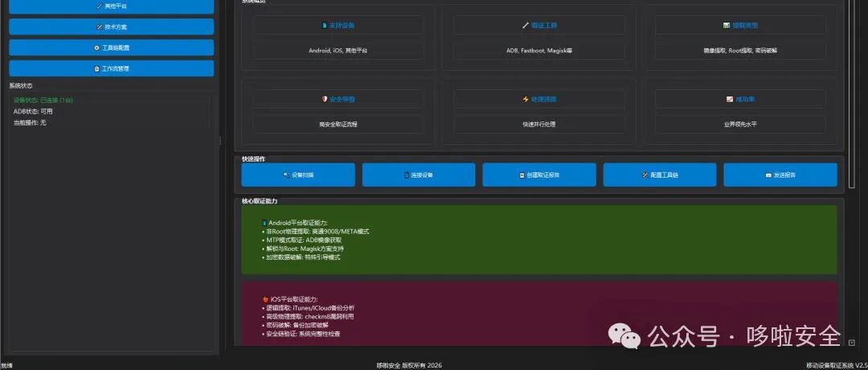Click the phone icon beside 支持设备
Image resolution: width=868 pixels, height=370 pixels.
[325, 26]
